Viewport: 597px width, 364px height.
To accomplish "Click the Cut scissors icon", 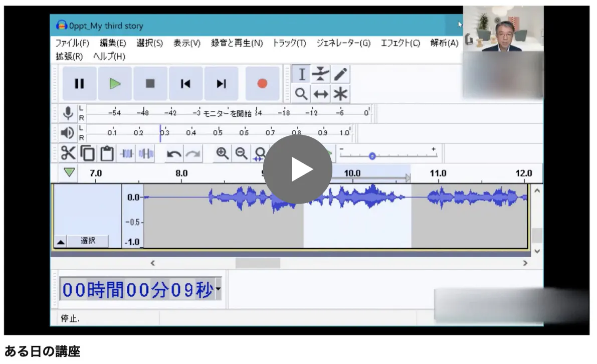I will coord(68,153).
